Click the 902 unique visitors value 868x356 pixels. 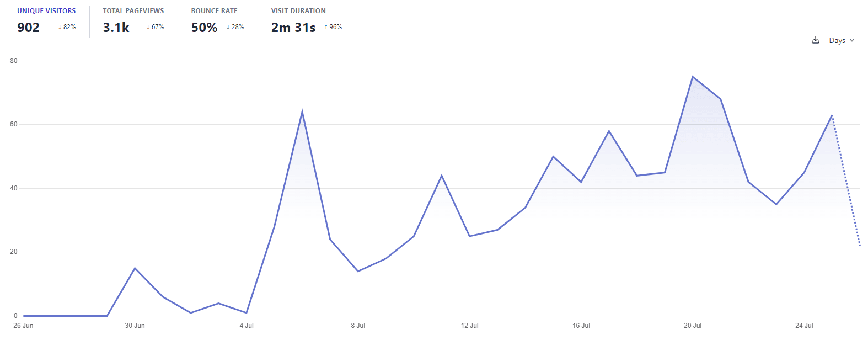click(29, 28)
